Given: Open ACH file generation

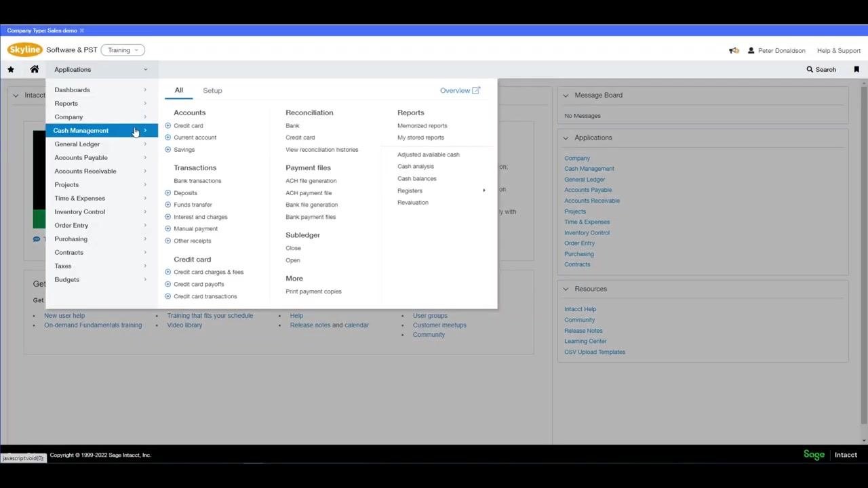Looking at the screenshot, I should click(x=311, y=181).
